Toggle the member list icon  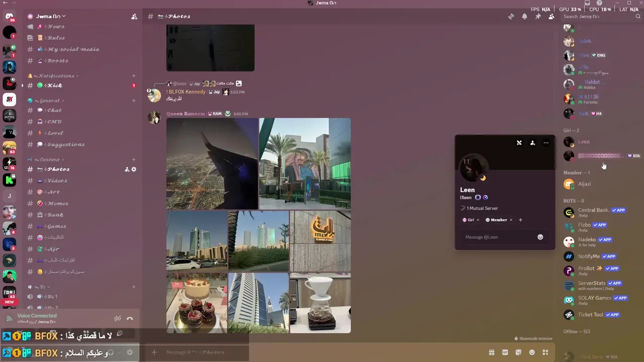[551, 17]
